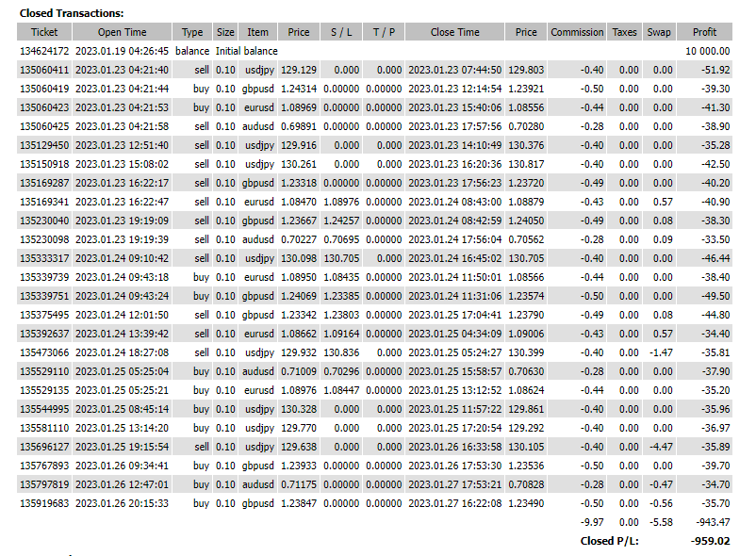Click the Type column header
The height and width of the screenshot is (556, 756).
(x=192, y=32)
